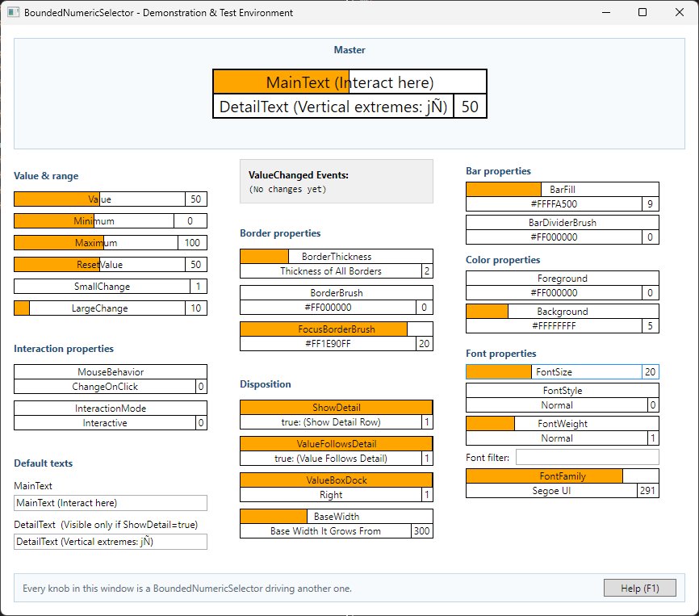Click the BarFill selector bar
Screen dimensions: 699x616
click(x=563, y=190)
